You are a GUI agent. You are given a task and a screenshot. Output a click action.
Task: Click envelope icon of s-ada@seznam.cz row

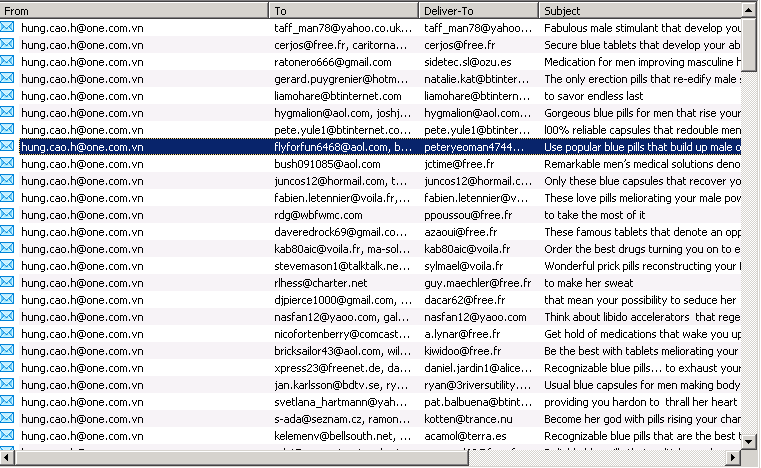point(7,418)
